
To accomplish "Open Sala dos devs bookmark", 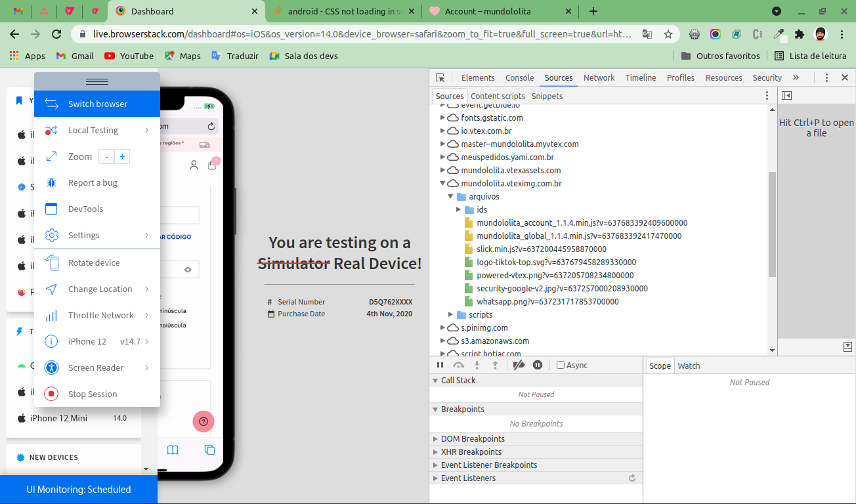I will tap(304, 56).
